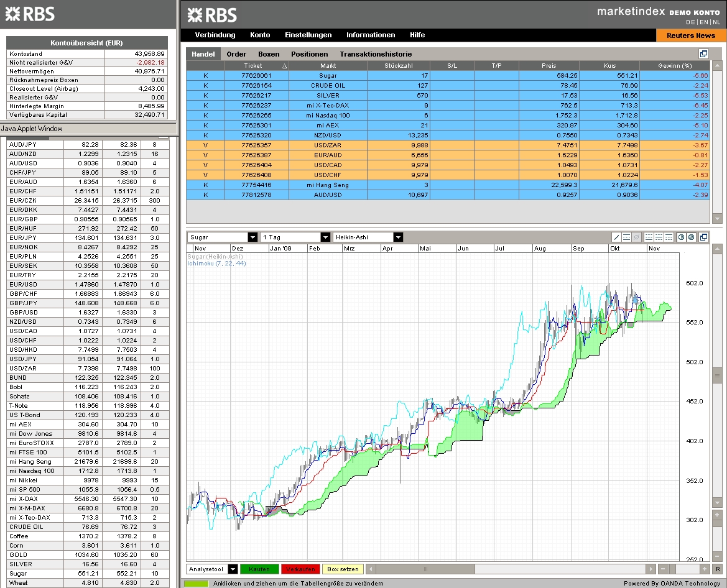Select the trend line drawing tool
The height and width of the screenshot is (588, 727).
pyautogui.click(x=616, y=237)
